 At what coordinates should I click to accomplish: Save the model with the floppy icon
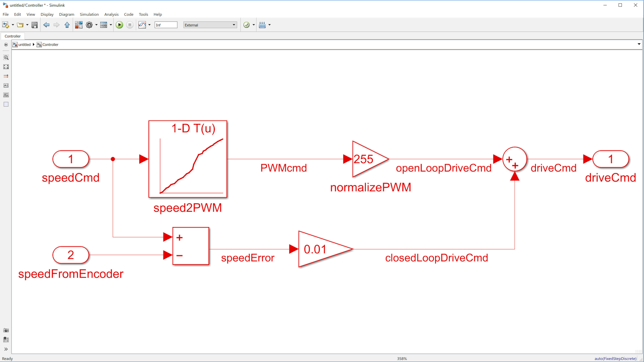(34, 25)
